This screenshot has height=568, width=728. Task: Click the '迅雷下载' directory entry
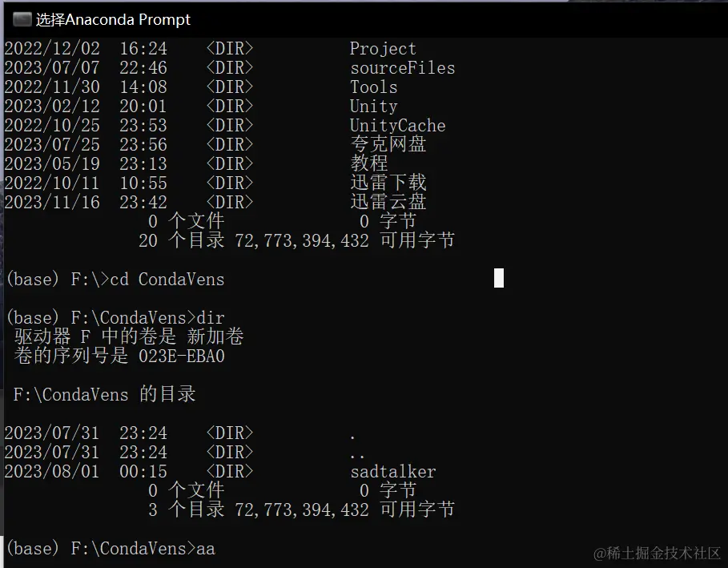pos(388,183)
